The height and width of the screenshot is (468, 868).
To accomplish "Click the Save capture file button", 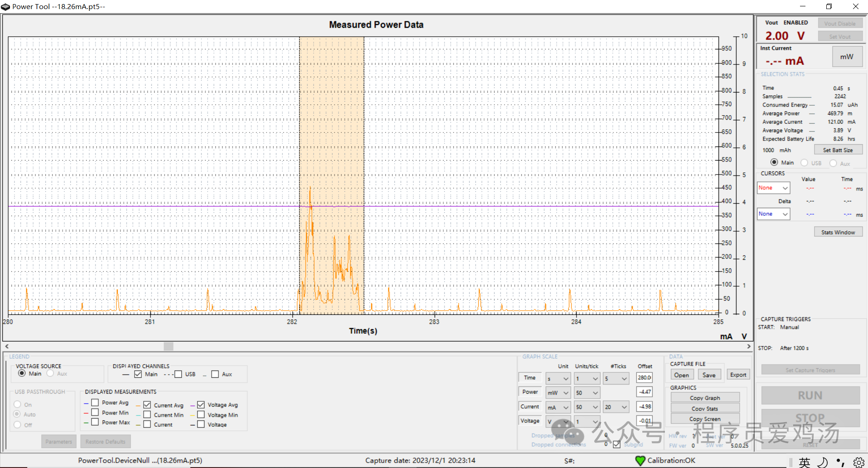I will [709, 375].
